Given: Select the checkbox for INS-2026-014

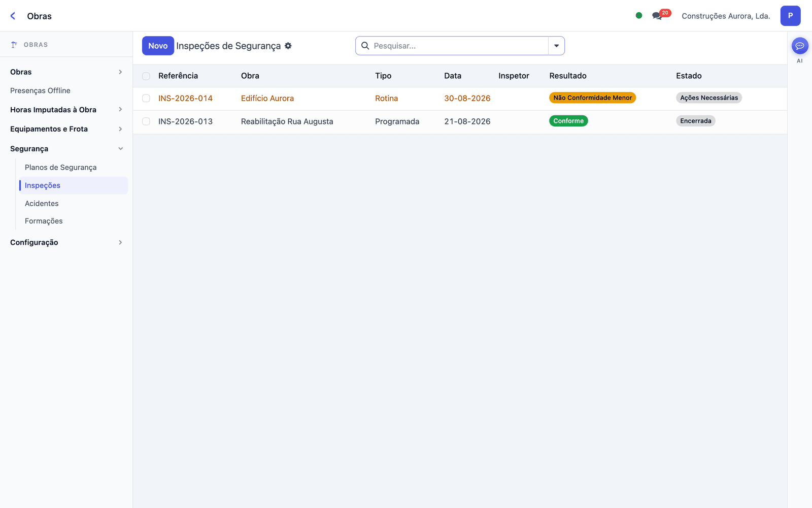Looking at the screenshot, I should click(x=146, y=99).
